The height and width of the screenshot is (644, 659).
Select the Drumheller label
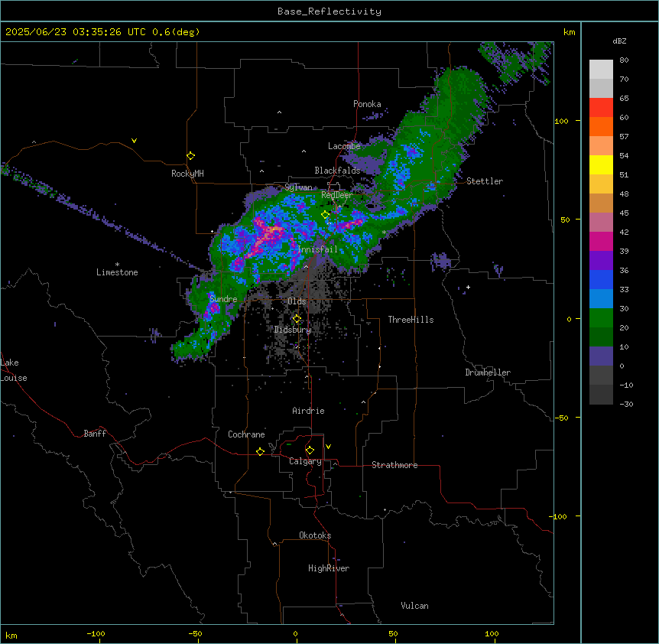488,372
